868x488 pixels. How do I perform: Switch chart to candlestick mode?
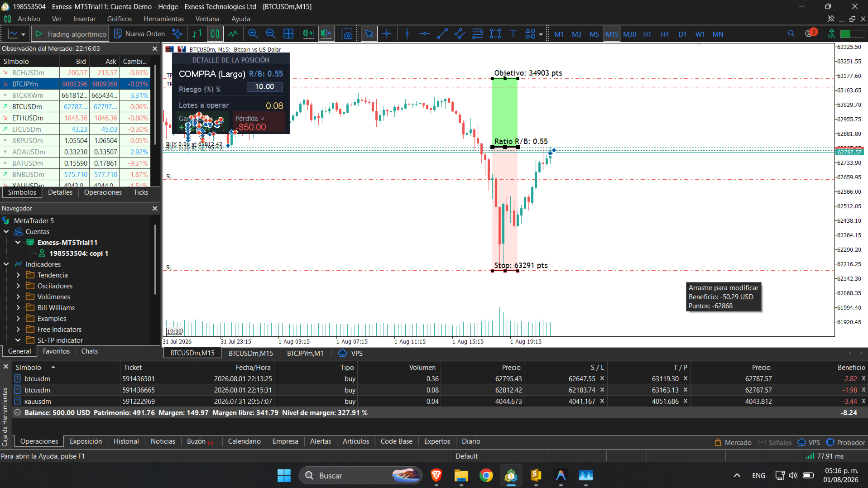[x=215, y=34]
